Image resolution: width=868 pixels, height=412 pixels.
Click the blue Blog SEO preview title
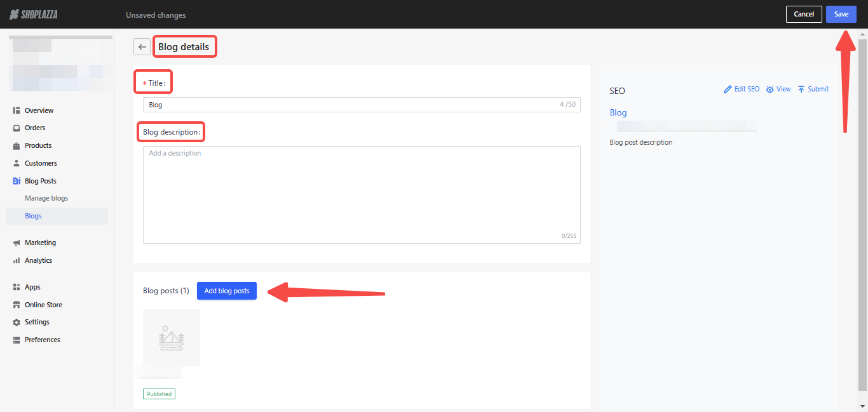[618, 112]
